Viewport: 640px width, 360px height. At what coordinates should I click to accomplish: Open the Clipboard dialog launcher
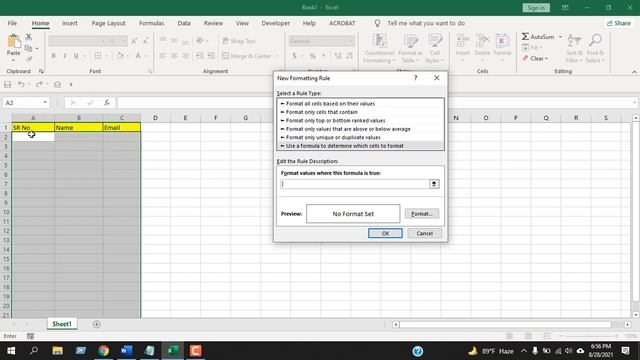coord(41,71)
